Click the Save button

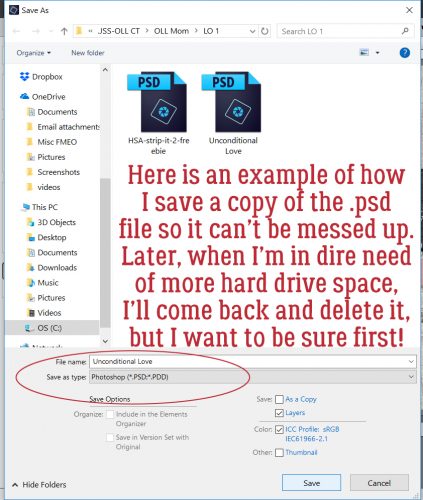312,483
